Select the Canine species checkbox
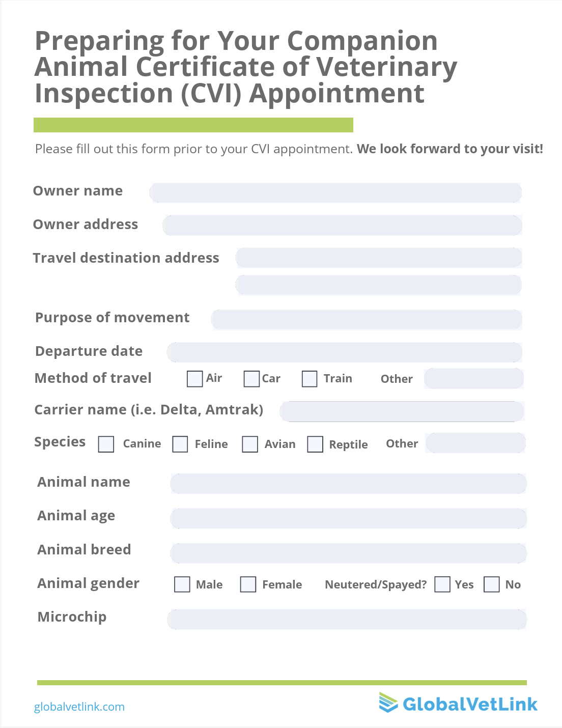This screenshot has width=562, height=728. point(106,444)
